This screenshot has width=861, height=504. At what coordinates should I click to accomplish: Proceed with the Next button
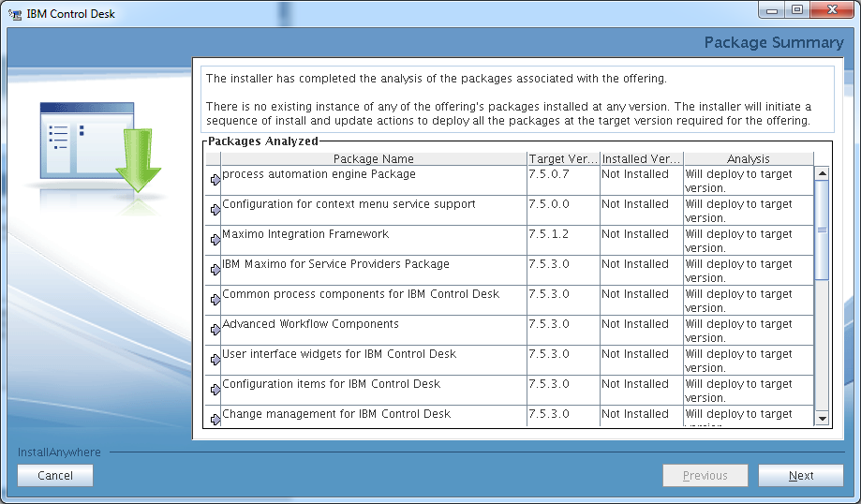coord(801,476)
